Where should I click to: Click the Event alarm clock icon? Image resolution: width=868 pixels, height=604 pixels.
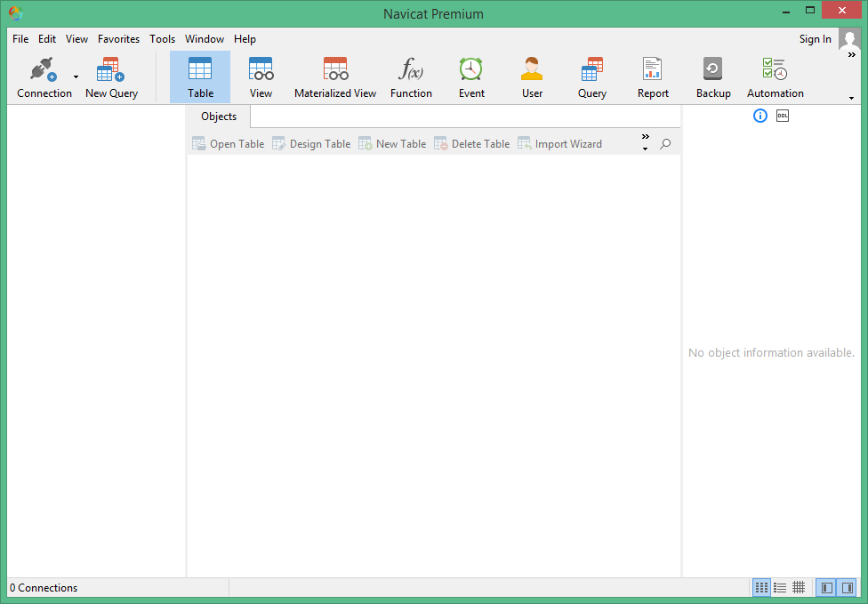pyautogui.click(x=471, y=69)
